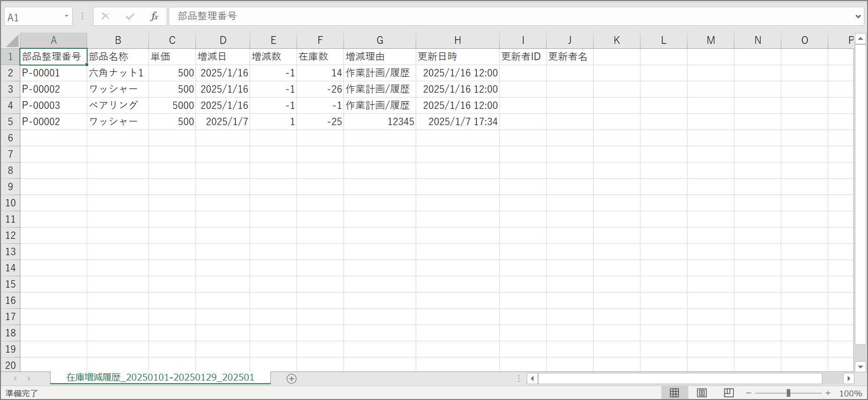Screen dimensions: 868x400
Task: Switch to Normal view in status bar
Action: coord(674,393)
